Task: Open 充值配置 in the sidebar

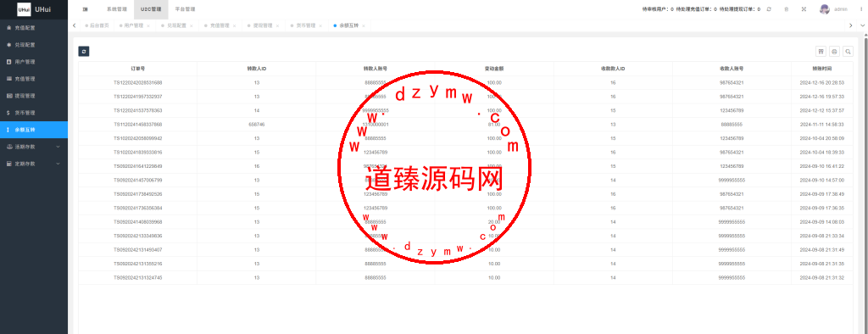Action: click(x=34, y=28)
